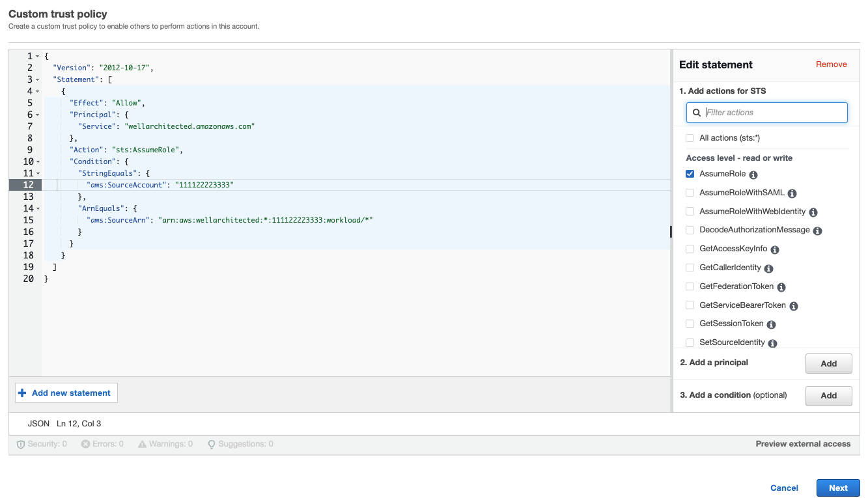Collapse the Statement array on line 3
Image resolution: width=868 pixels, height=498 pixels.
[37, 79]
